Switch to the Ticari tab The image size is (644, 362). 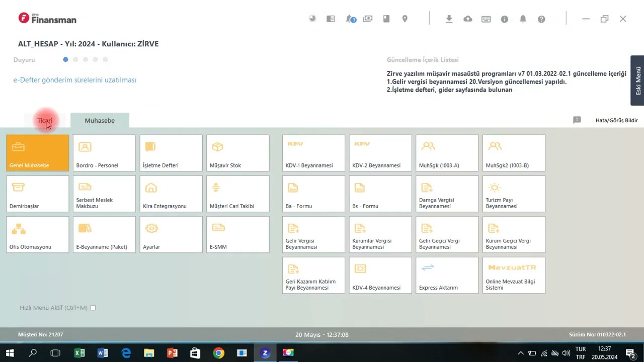(45, 121)
